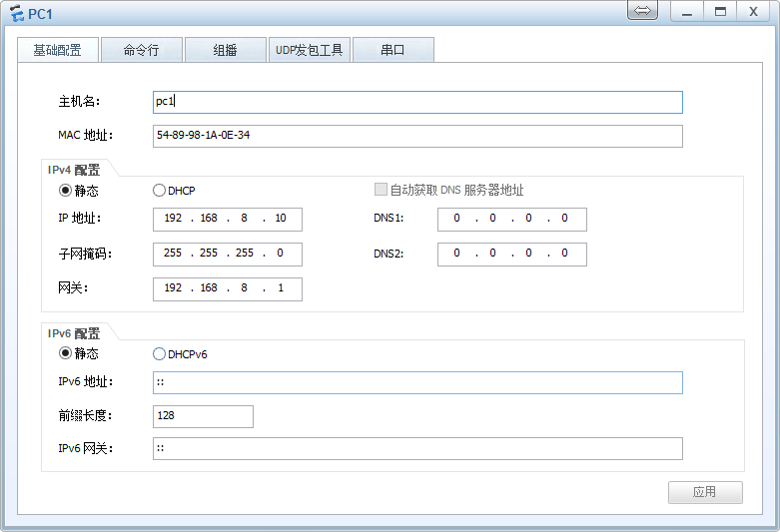780x532 pixels.
Task: Click the IPv6 网关 input field
Action: click(x=417, y=448)
